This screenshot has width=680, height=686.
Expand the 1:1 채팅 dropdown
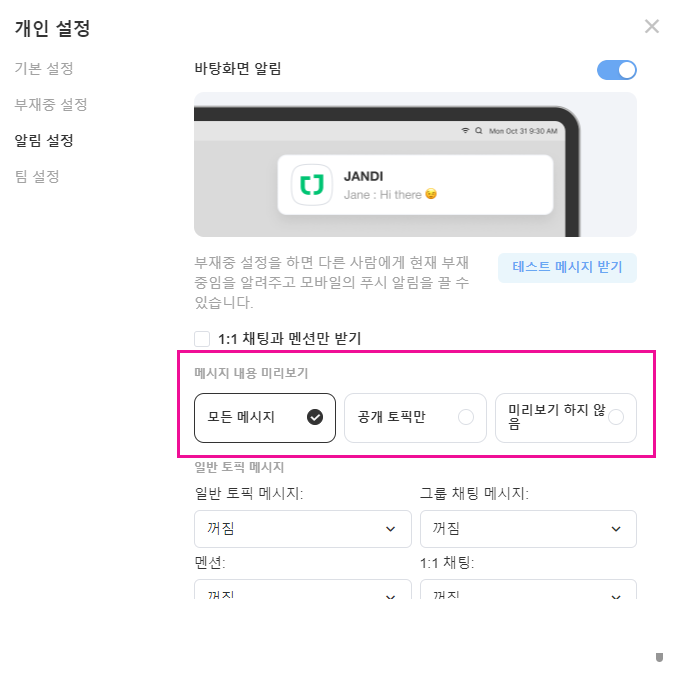pos(528,589)
